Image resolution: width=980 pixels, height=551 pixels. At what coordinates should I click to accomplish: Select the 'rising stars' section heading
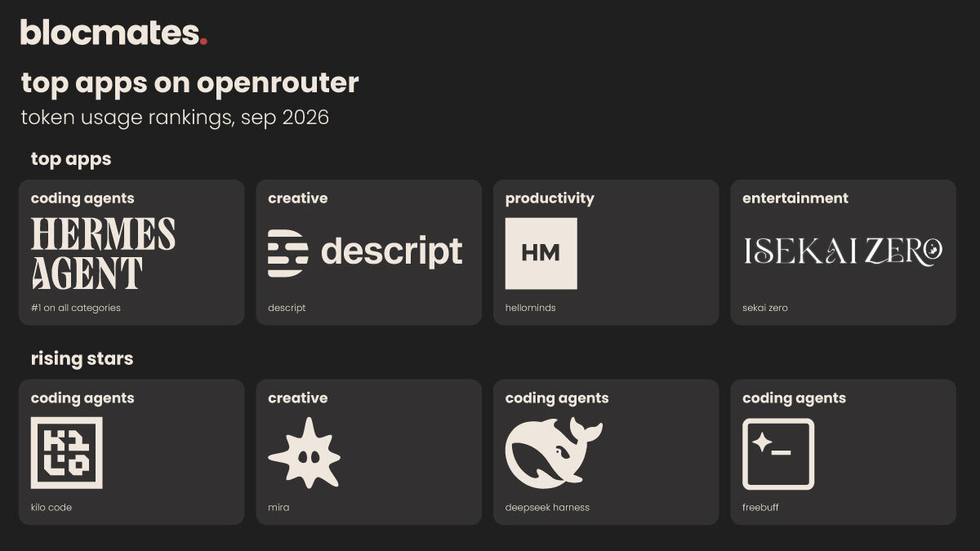[x=82, y=358]
